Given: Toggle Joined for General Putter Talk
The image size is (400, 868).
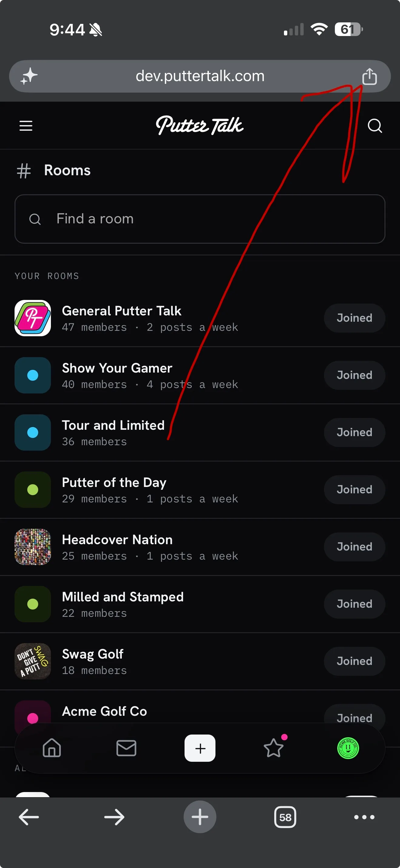Looking at the screenshot, I should [x=355, y=318].
